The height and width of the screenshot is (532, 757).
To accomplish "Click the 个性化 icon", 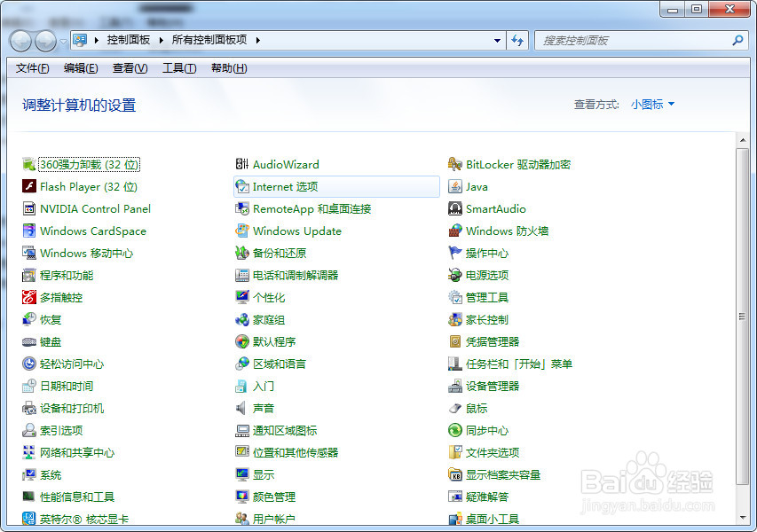I will (242, 298).
